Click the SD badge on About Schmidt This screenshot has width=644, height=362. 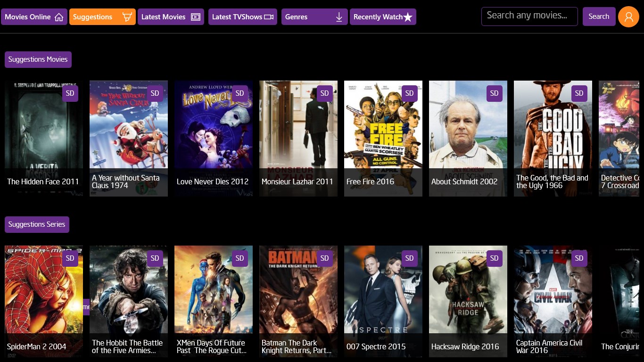(495, 93)
